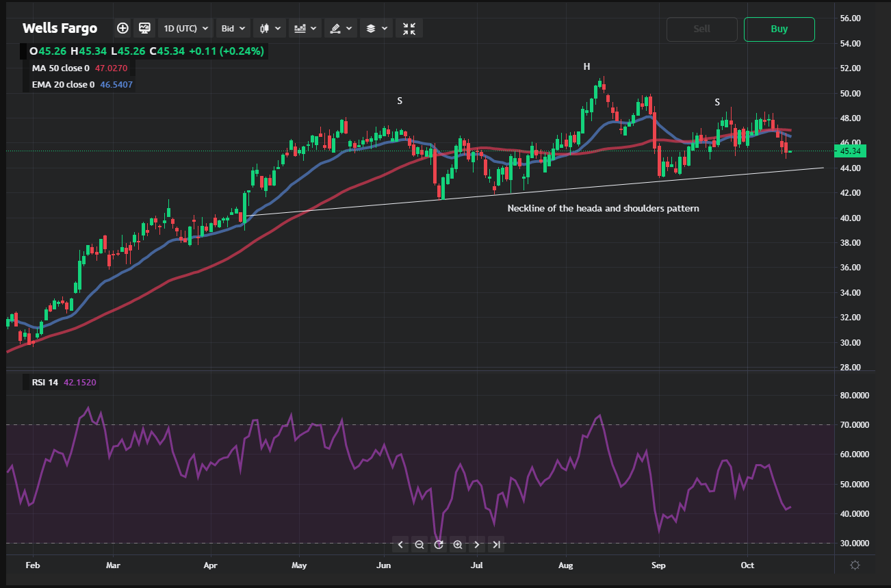
Task: Click the green Buy button
Action: (x=779, y=29)
